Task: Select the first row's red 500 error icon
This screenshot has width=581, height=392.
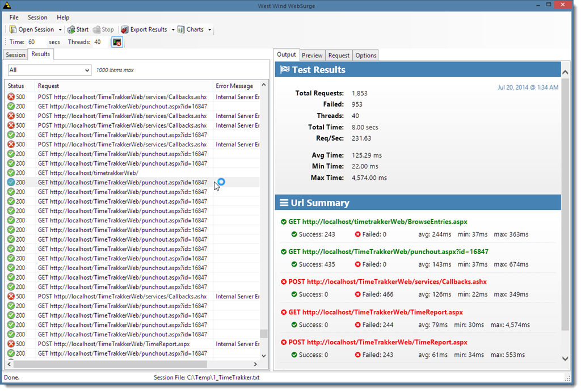Action: pyautogui.click(x=11, y=97)
